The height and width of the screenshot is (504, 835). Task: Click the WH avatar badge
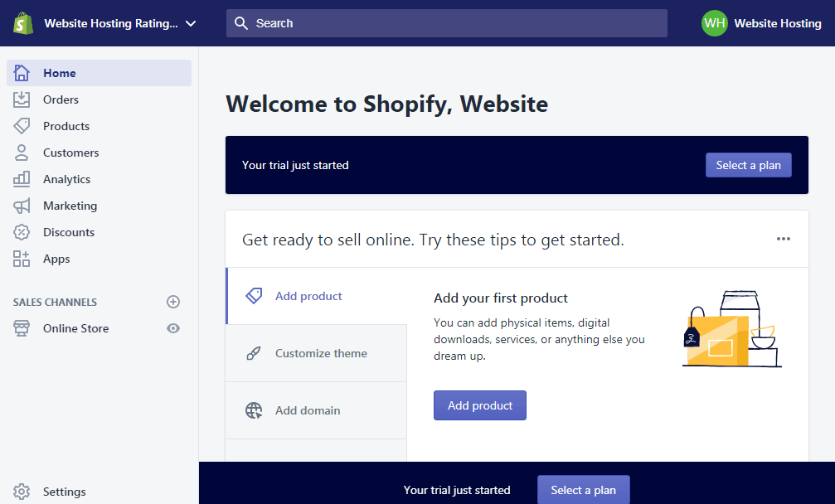(x=714, y=23)
